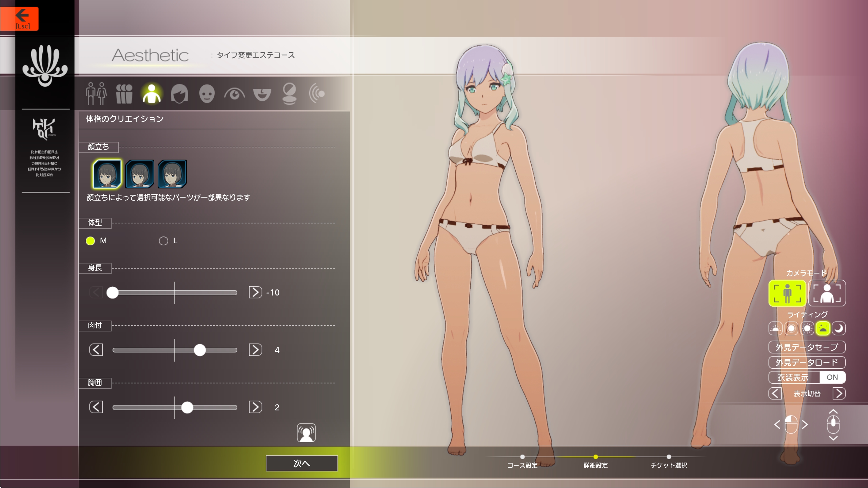Click next arrow beside 表示切替
The image size is (868, 488).
click(x=839, y=393)
